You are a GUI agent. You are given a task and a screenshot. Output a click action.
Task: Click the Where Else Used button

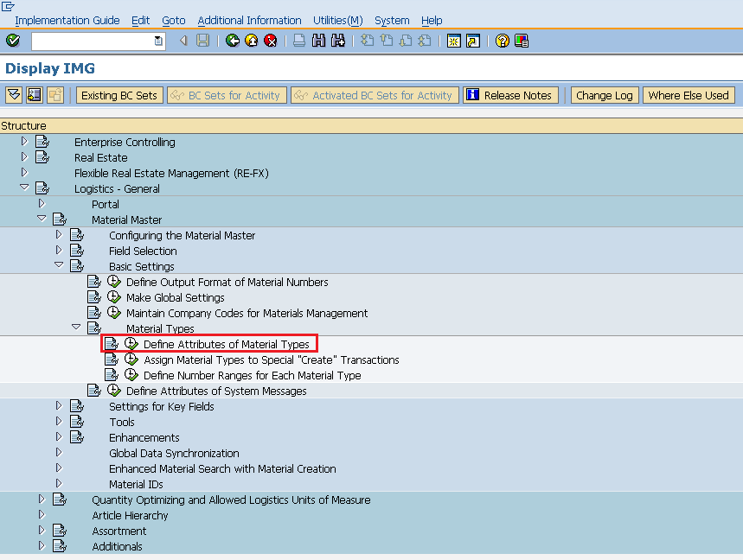(689, 95)
